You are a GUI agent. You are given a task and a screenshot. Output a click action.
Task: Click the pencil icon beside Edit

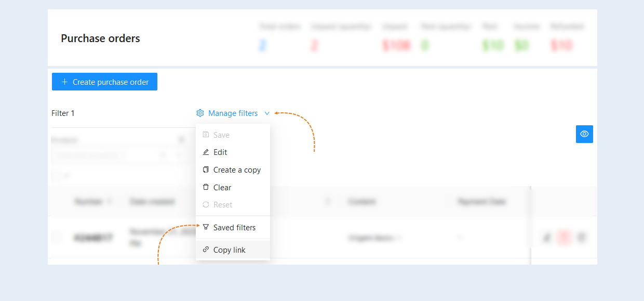coord(206,152)
